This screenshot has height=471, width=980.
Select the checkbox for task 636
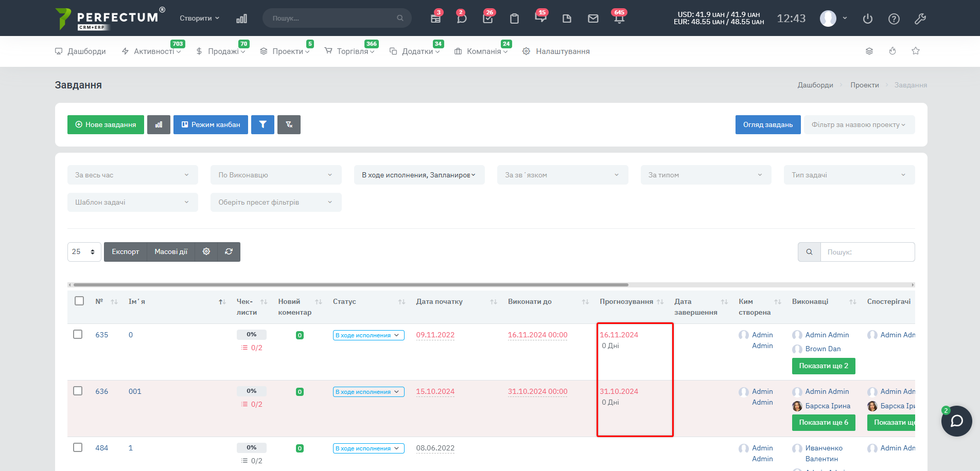[78, 391]
